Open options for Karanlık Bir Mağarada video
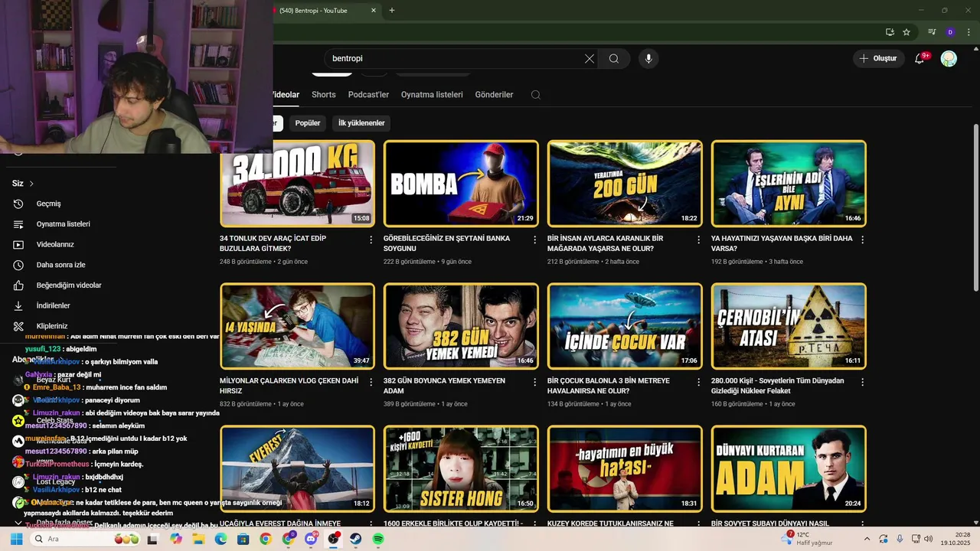Screen dimensions: 980x551 click(698, 240)
